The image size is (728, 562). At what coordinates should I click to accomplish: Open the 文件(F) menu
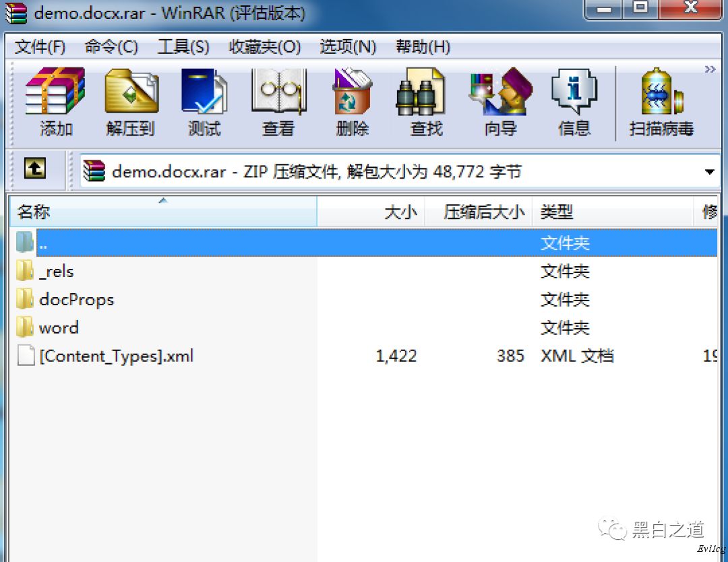40,46
